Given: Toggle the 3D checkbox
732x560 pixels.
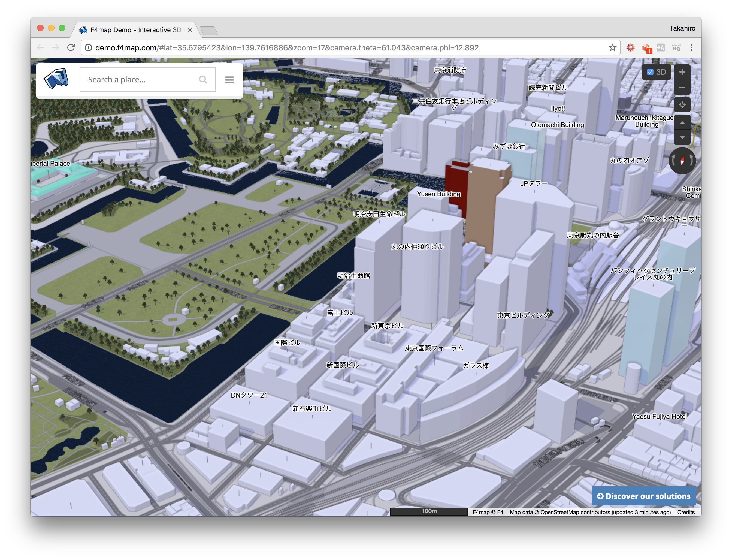Looking at the screenshot, I should point(650,72).
